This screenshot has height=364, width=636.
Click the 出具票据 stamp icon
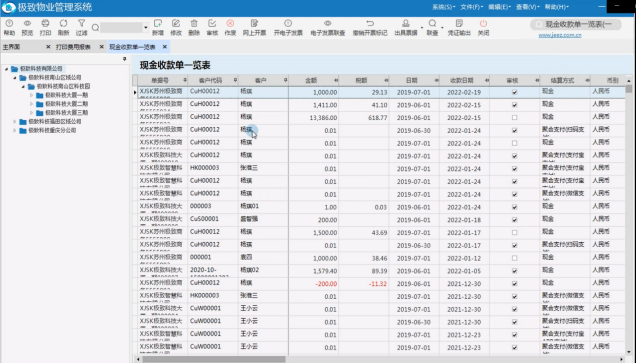pos(406,24)
